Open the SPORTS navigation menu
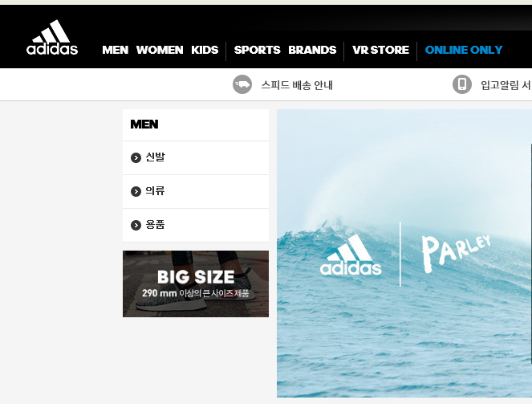Image resolution: width=532 pixels, height=404 pixels. click(x=258, y=50)
